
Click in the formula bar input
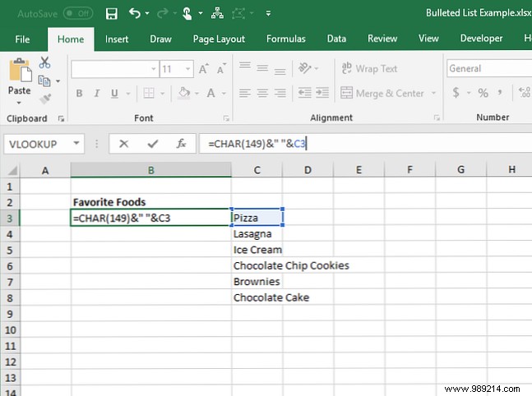pyautogui.click(x=365, y=144)
